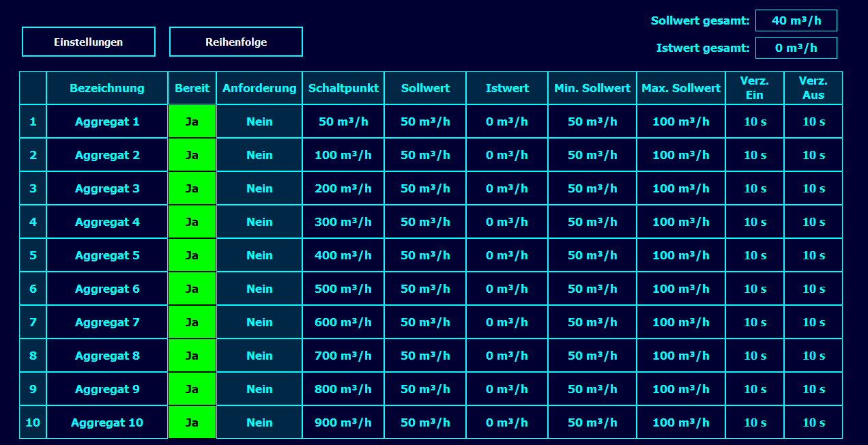Click the Reihenfolge button
This screenshot has width=868, height=445.
click(x=236, y=42)
